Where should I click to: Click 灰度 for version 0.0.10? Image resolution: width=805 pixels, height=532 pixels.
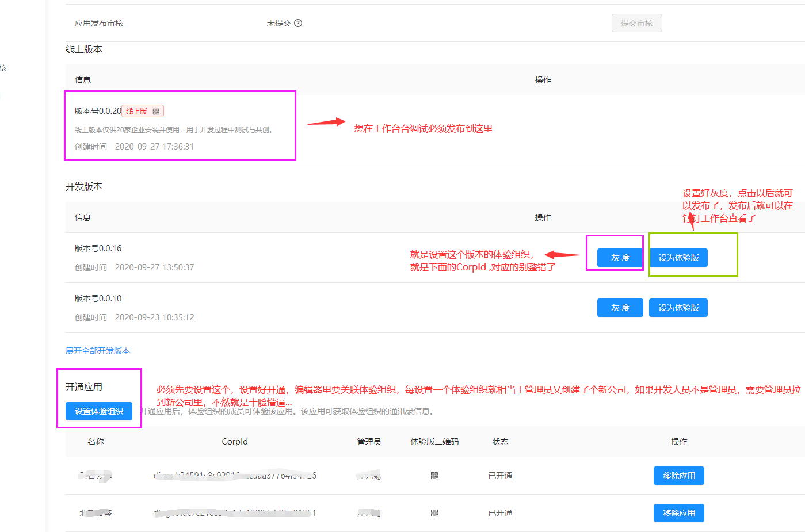[620, 308]
